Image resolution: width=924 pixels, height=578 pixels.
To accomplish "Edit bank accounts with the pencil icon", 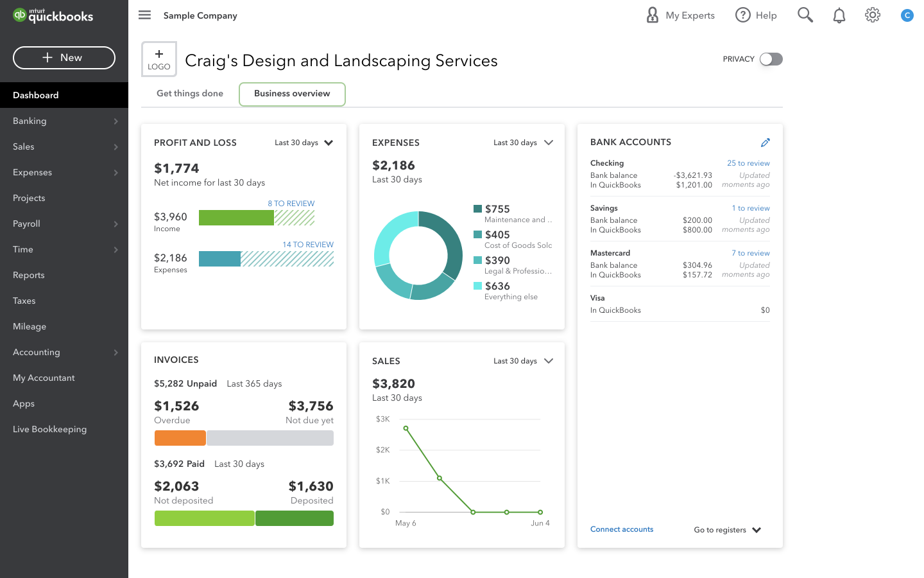I will point(765,142).
